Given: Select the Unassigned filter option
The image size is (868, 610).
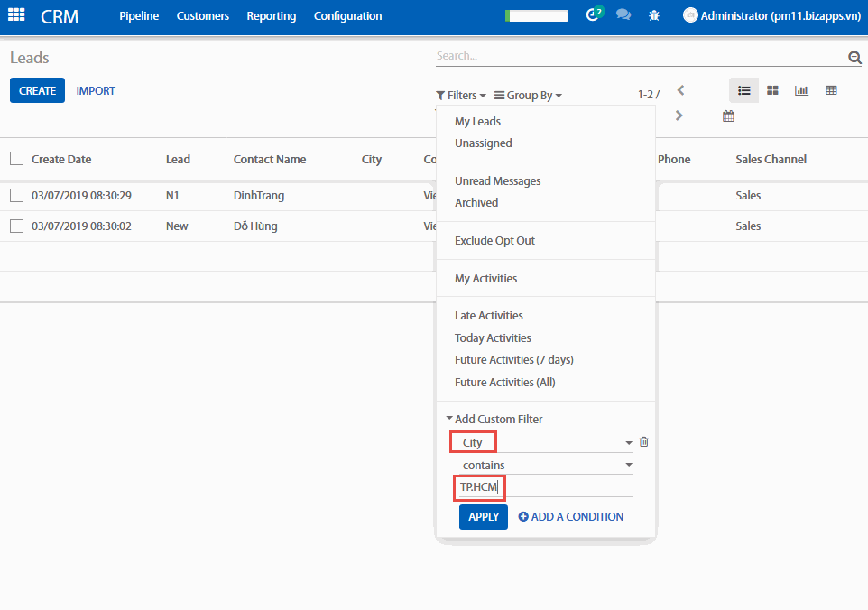Looking at the screenshot, I should click(x=483, y=143).
